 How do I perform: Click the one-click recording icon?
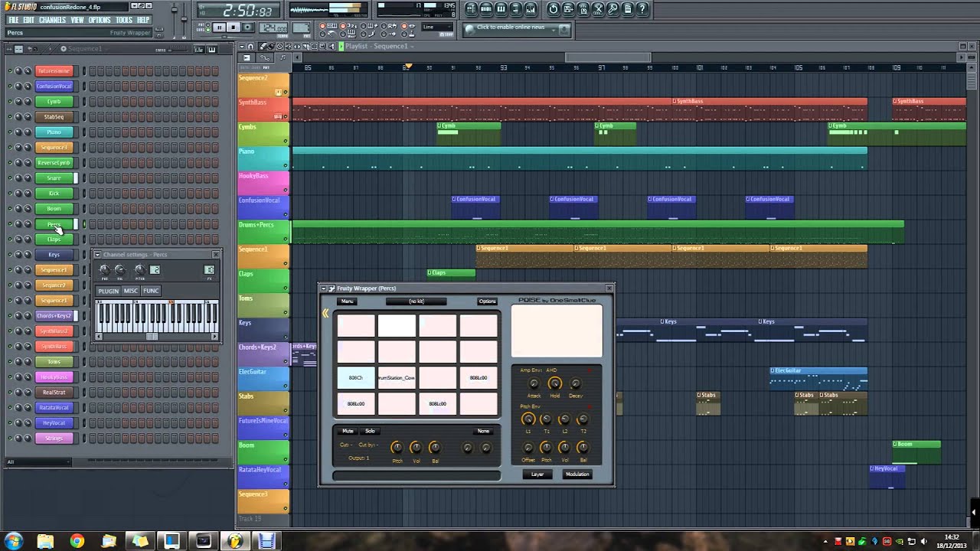[x=612, y=9]
